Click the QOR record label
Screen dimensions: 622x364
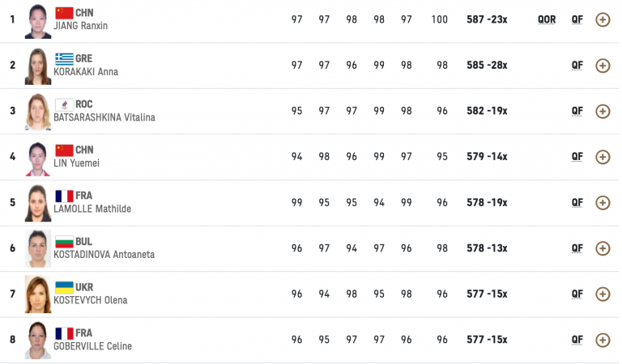click(x=547, y=19)
